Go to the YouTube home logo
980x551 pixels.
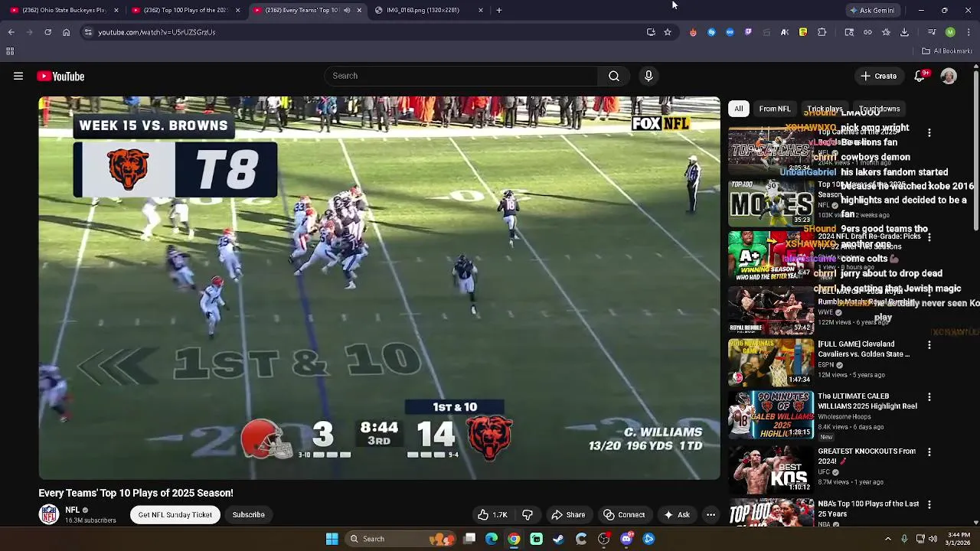[x=60, y=76]
